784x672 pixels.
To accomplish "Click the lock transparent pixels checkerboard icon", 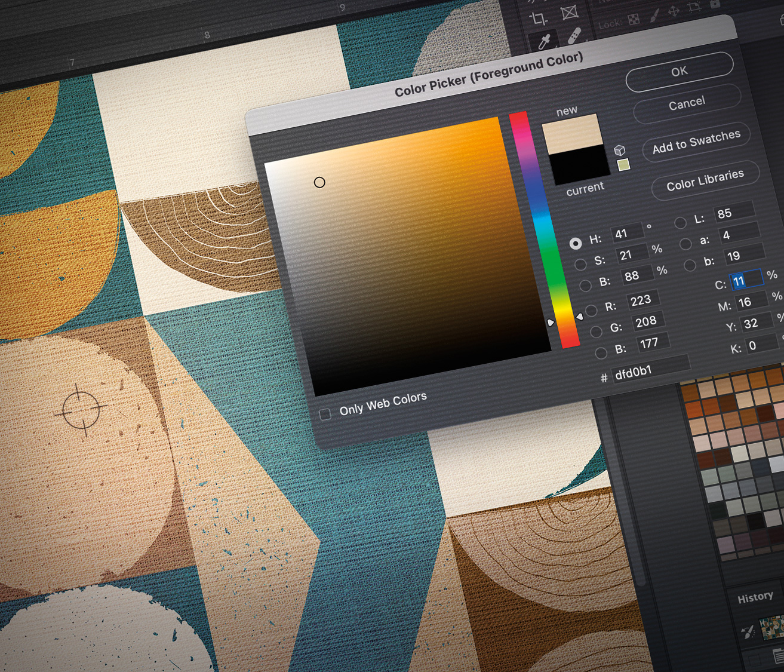I will (634, 20).
